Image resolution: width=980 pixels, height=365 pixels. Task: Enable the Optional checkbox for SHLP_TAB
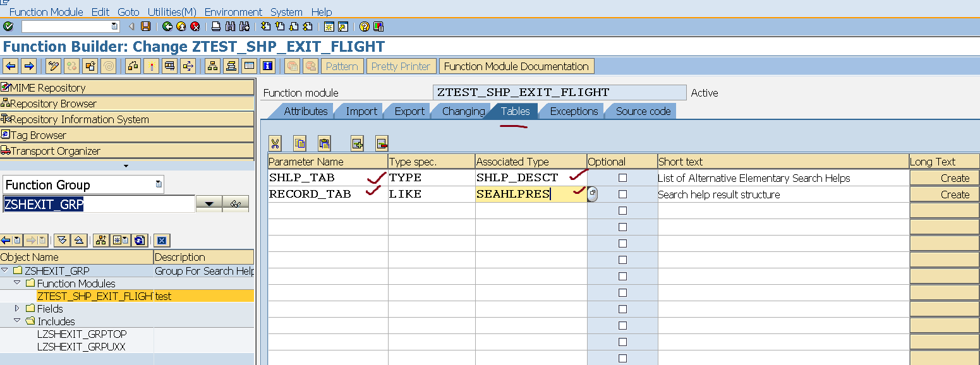(x=622, y=177)
